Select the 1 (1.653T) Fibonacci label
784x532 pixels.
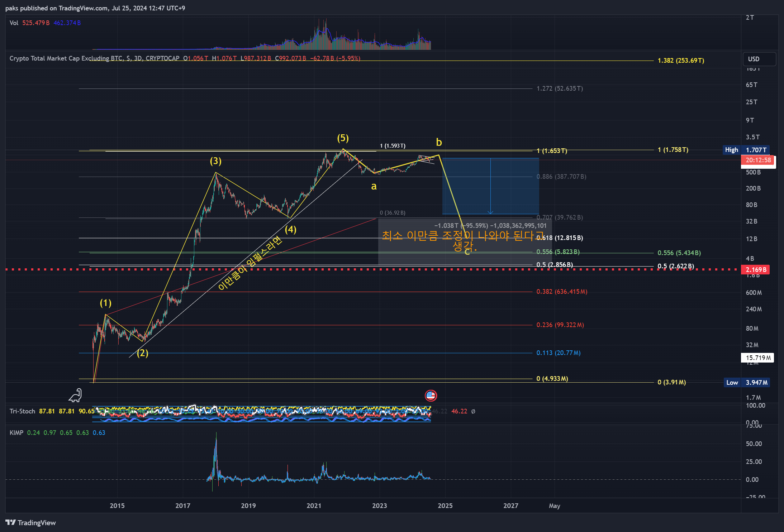tap(552, 151)
